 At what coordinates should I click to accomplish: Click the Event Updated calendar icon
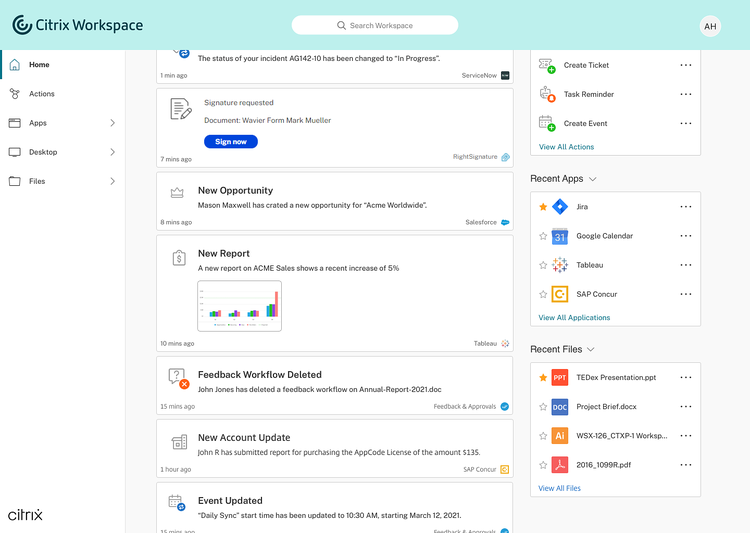176,502
